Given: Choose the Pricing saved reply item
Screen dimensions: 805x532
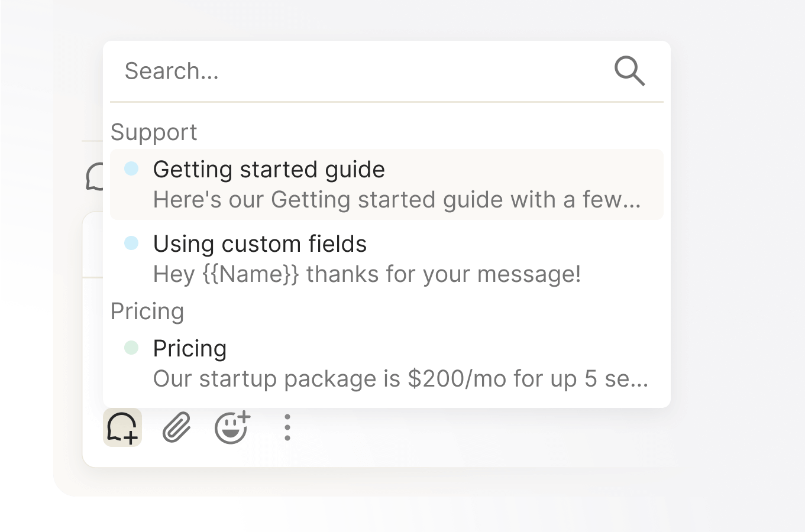Looking at the screenshot, I should pyautogui.click(x=387, y=364).
